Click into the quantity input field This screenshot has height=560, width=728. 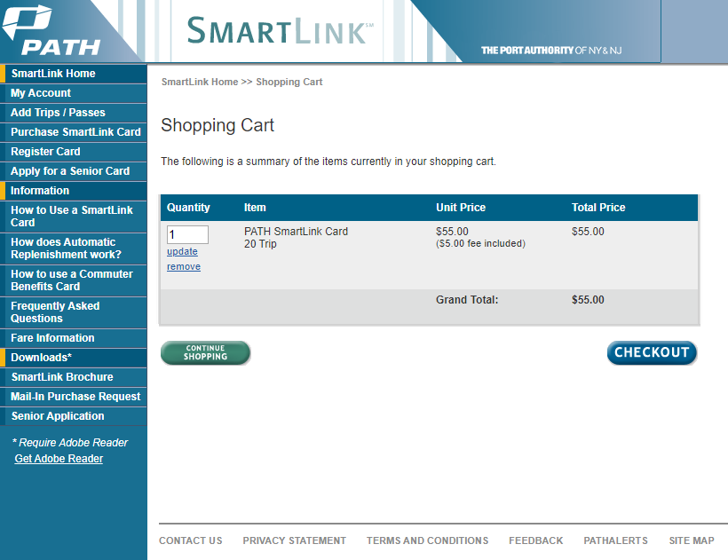(187, 234)
